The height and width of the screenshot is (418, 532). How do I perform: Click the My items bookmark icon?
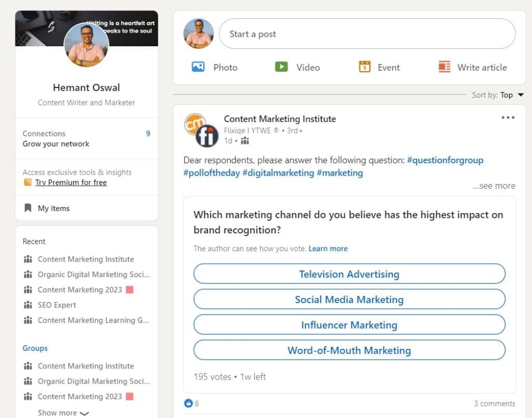pos(28,208)
